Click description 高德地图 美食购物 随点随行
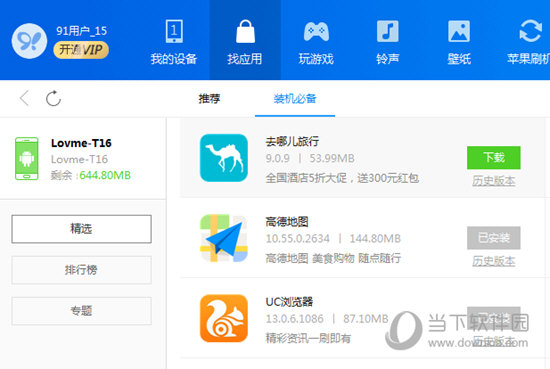 click(x=333, y=259)
